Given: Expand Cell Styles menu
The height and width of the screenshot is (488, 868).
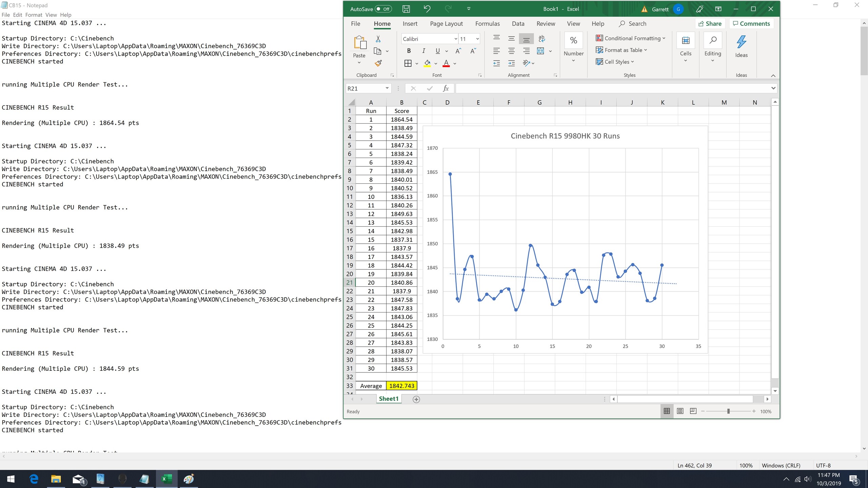Looking at the screenshot, I should click(614, 62).
